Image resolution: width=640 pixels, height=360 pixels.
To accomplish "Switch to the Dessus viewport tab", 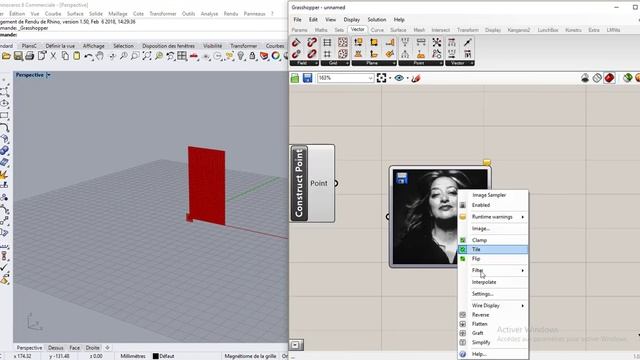I will pos(56,348).
